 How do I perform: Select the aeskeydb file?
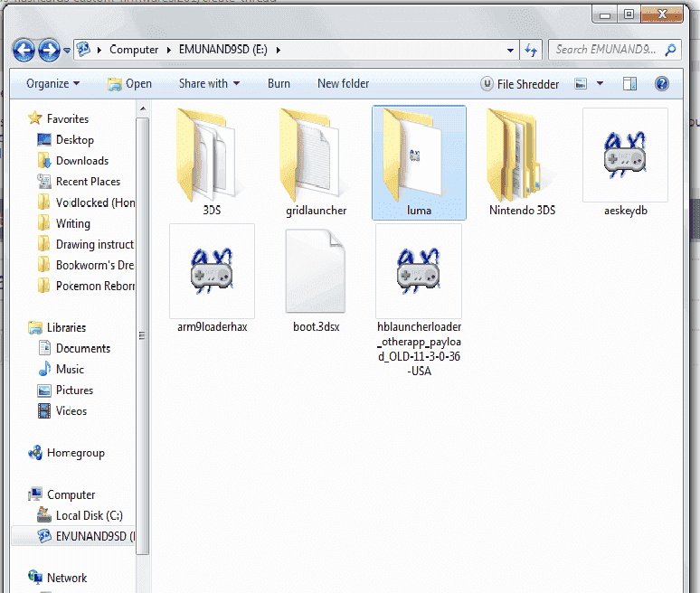[x=626, y=163]
